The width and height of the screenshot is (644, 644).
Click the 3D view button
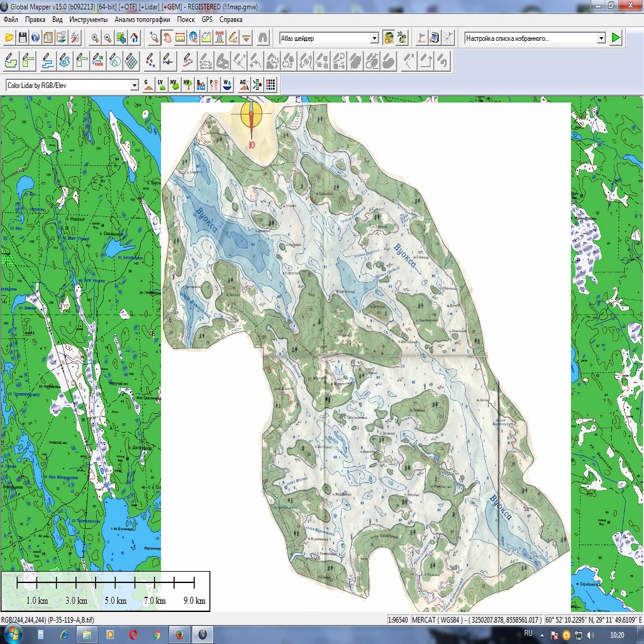(x=402, y=38)
